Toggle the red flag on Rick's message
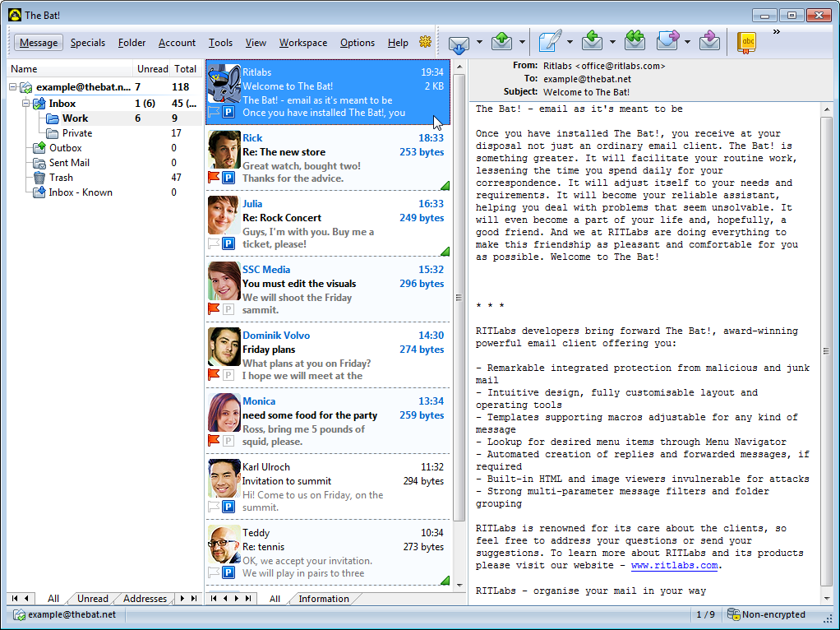The image size is (840, 630). click(214, 177)
